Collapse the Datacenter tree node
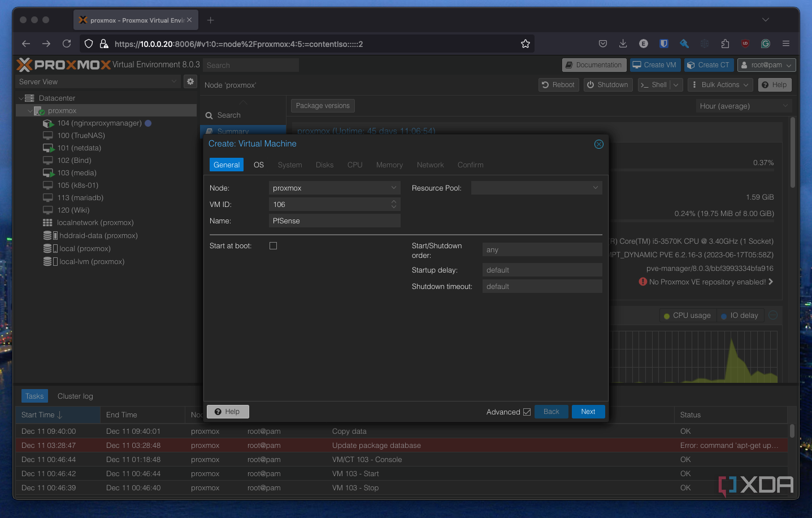 21,98
